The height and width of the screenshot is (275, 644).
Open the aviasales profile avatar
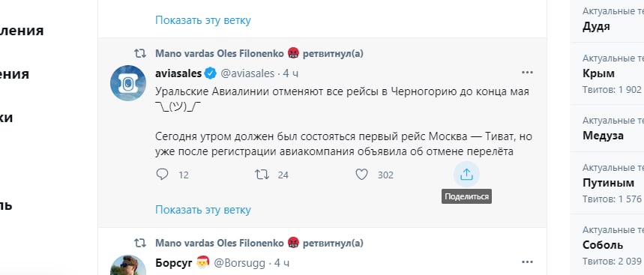tap(128, 83)
